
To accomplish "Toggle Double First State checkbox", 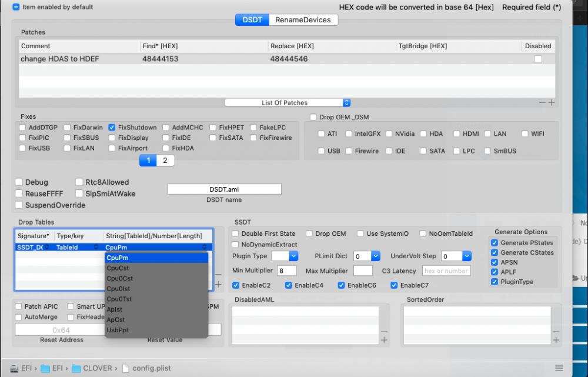I will tap(236, 233).
